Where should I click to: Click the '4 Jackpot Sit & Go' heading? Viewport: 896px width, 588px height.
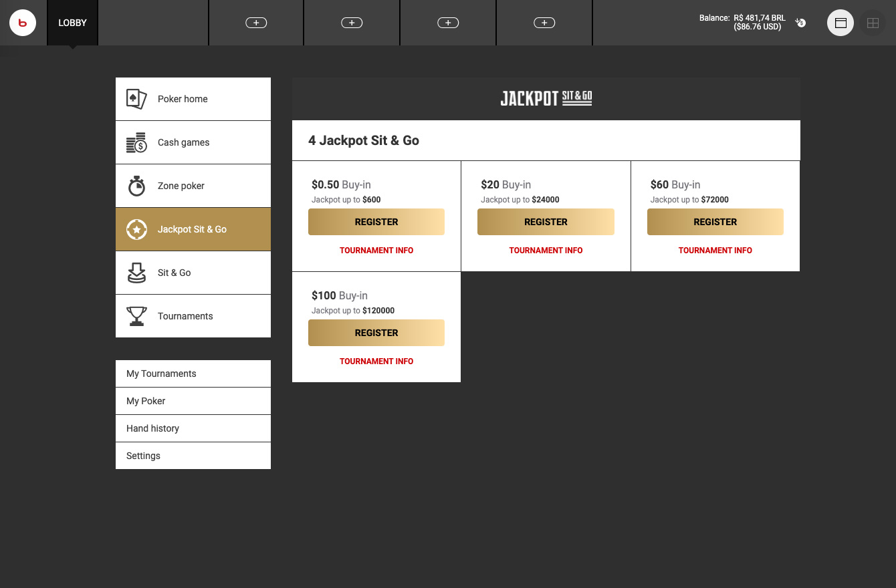[364, 140]
